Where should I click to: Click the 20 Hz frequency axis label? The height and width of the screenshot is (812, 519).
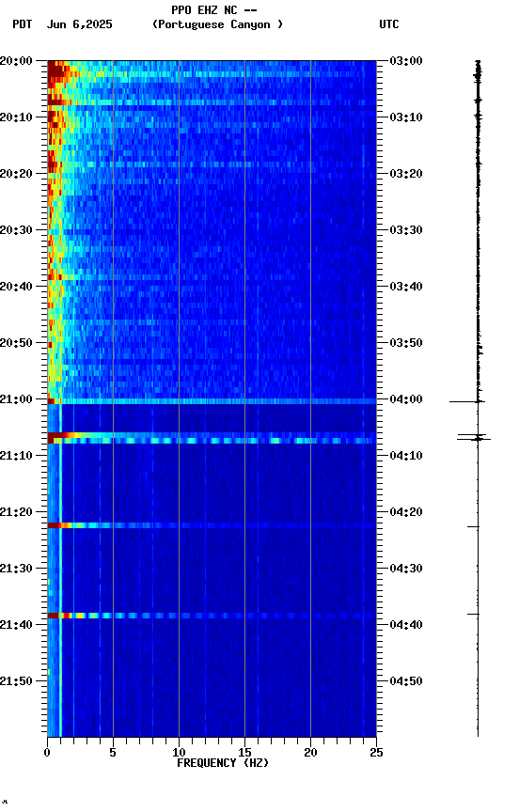click(x=310, y=753)
